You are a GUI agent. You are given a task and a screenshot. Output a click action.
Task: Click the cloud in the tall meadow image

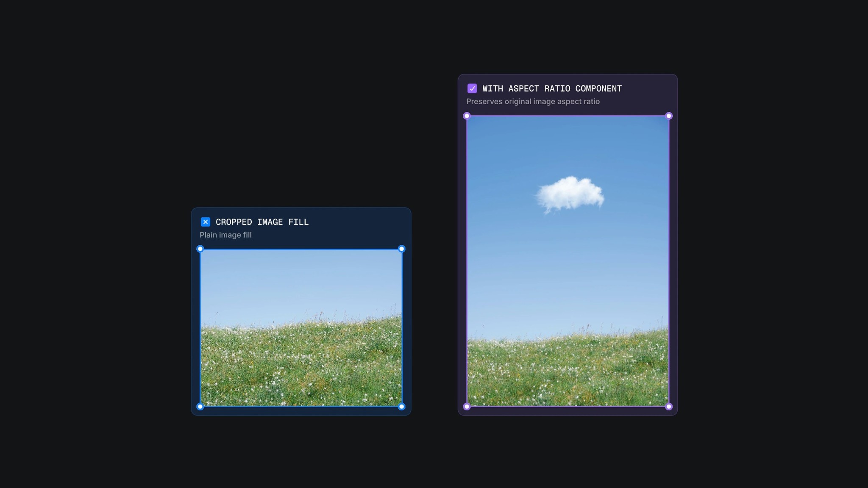point(571,193)
